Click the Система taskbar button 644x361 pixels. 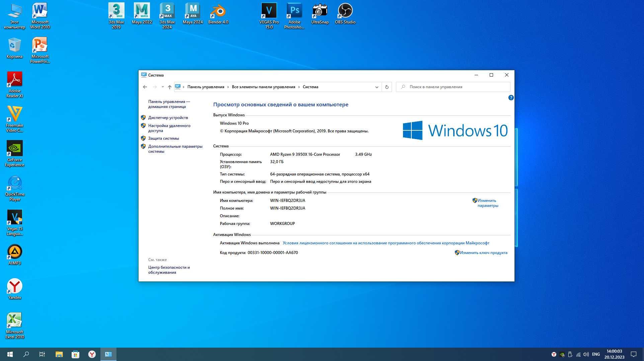pos(108,354)
